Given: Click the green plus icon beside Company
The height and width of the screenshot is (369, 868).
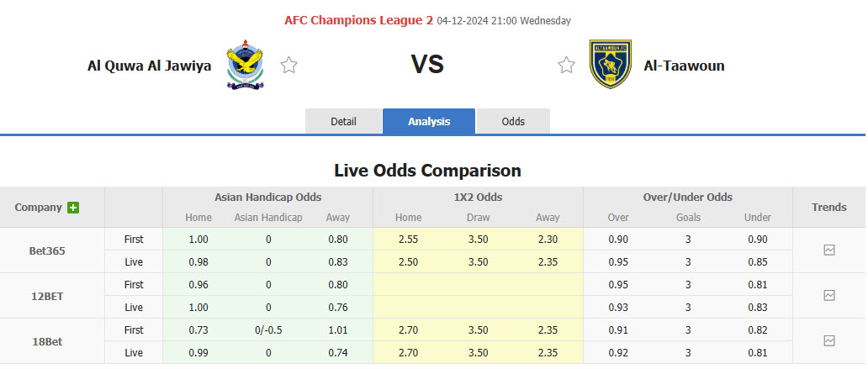Looking at the screenshot, I should pos(73,208).
